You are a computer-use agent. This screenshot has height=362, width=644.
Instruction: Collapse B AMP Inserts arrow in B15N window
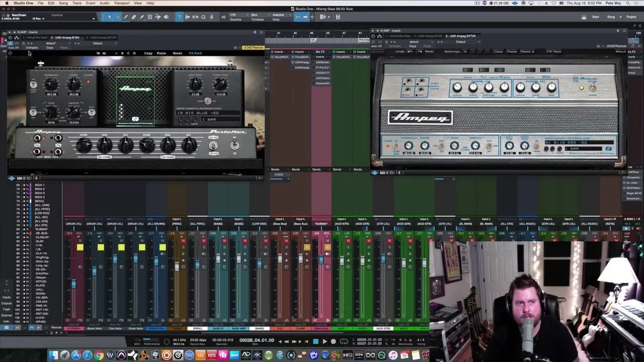point(9,32)
